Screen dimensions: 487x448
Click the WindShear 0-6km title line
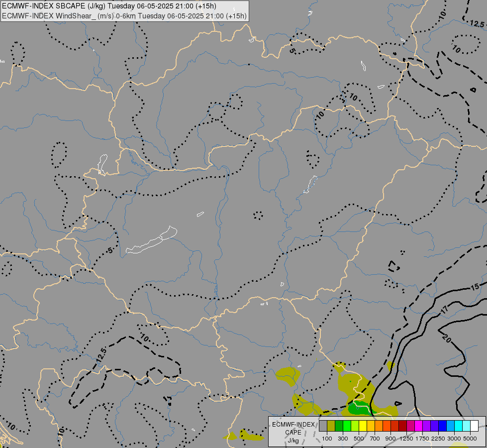(x=124, y=16)
